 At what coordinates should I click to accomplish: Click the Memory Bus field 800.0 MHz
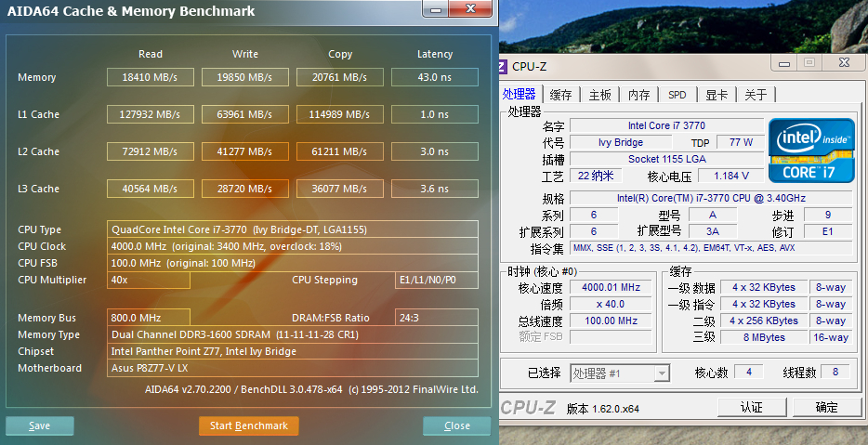pyautogui.click(x=149, y=318)
